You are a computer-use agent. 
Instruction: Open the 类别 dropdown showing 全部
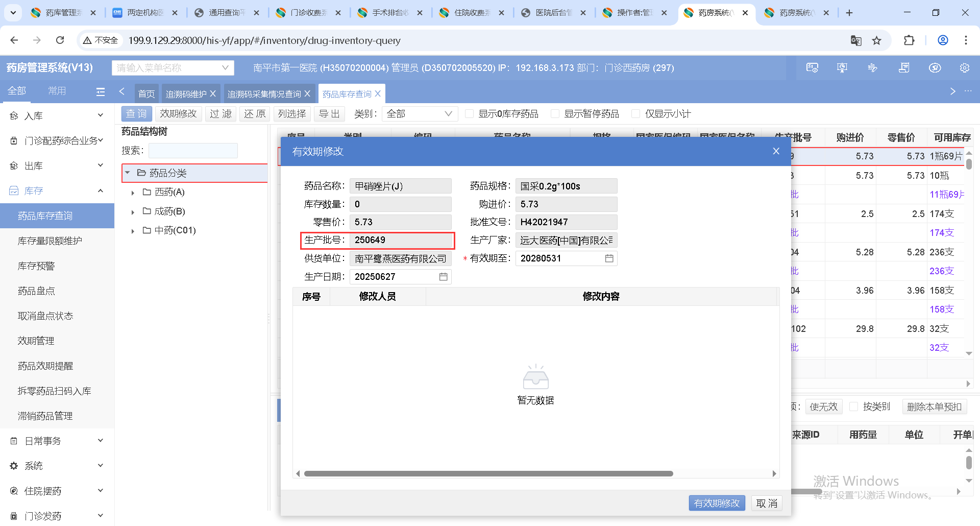[x=420, y=114]
